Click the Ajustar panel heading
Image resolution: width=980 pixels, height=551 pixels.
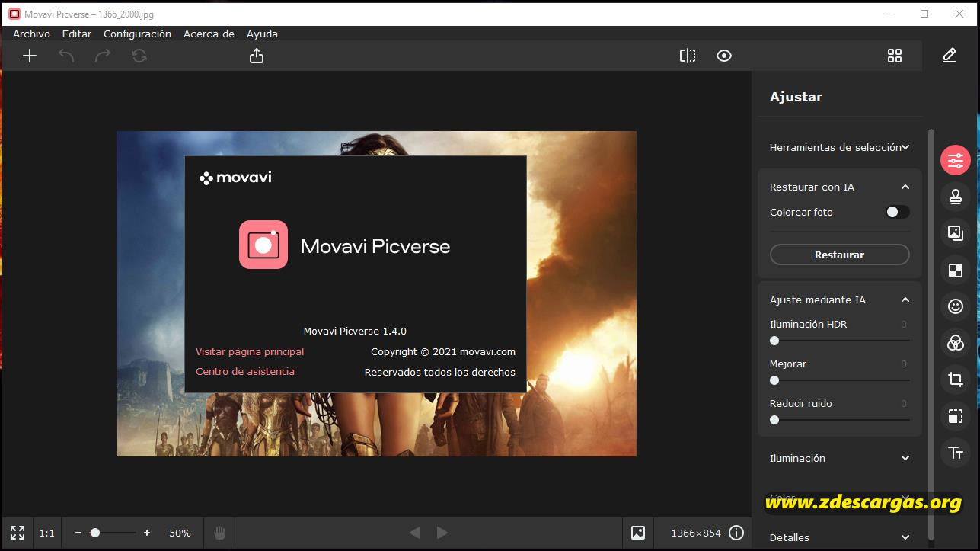coord(796,97)
